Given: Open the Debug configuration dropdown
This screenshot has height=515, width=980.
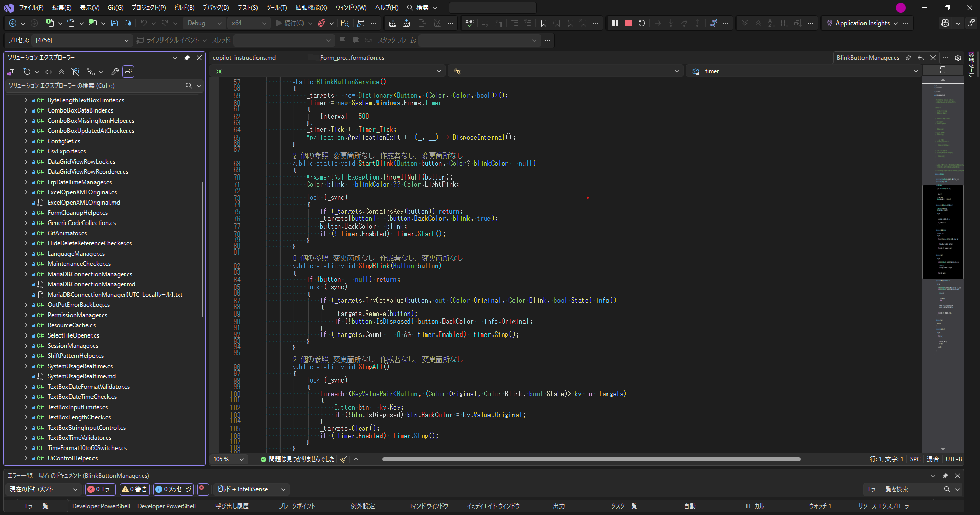Looking at the screenshot, I should pos(204,23).
